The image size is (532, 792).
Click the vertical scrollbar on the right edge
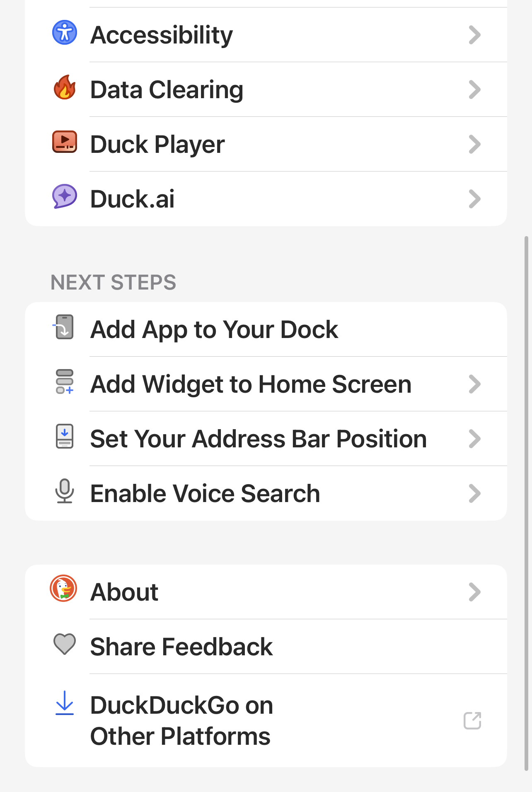(527, 503)
